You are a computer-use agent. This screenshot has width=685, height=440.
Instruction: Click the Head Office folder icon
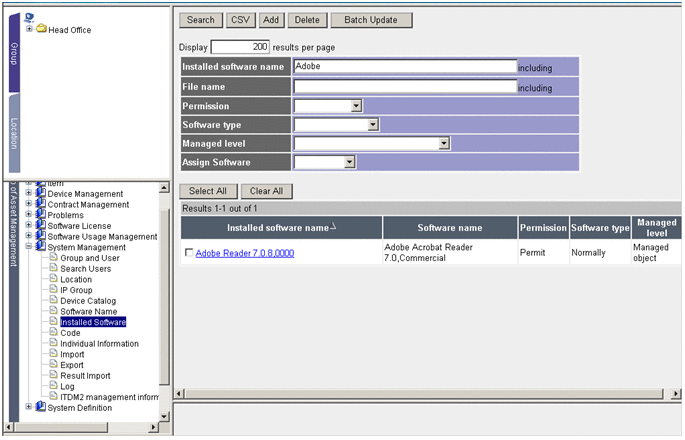coord(42,29)
